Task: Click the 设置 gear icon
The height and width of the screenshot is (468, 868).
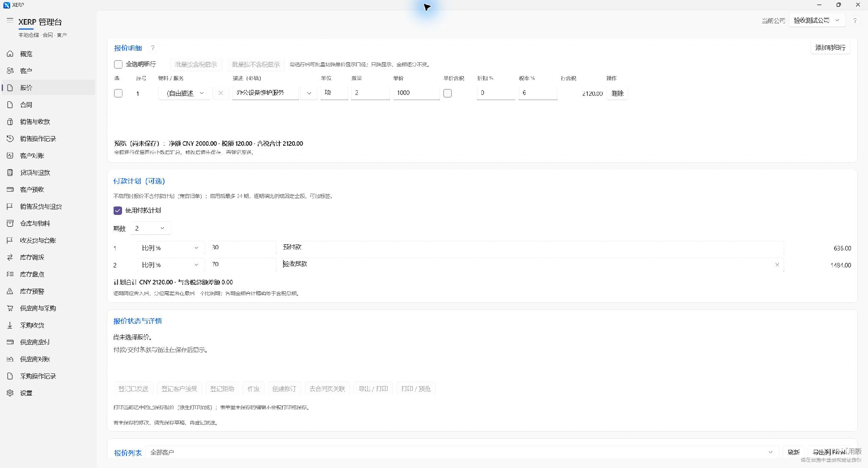Action: [x=10, y=393]
